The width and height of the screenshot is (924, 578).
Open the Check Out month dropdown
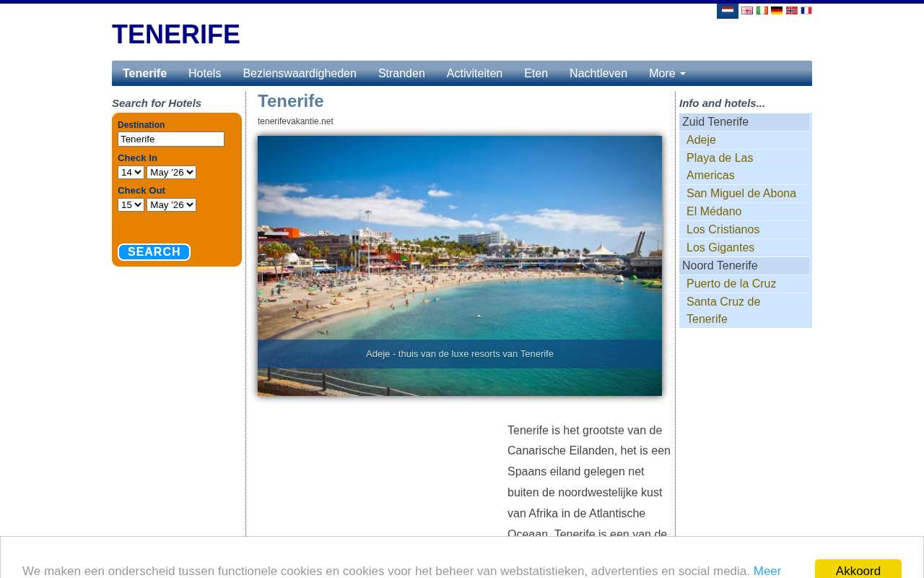coord(171,204)
